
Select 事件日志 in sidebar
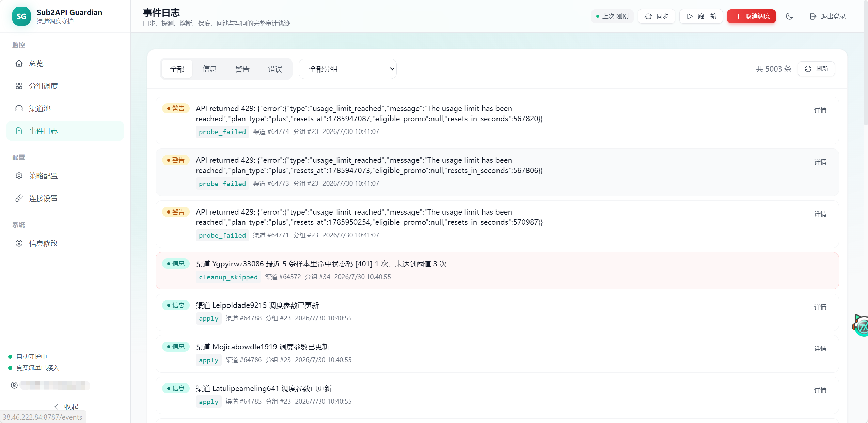pos(65,131)
